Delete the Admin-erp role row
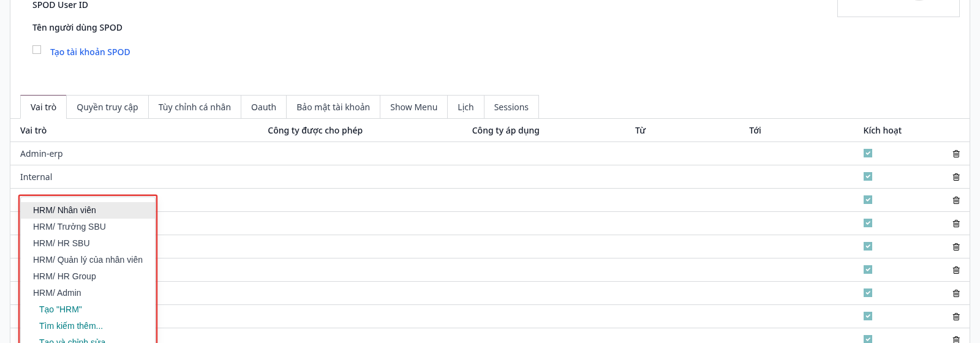The width and height of the screenshot is (980, 343). (956, 154)
